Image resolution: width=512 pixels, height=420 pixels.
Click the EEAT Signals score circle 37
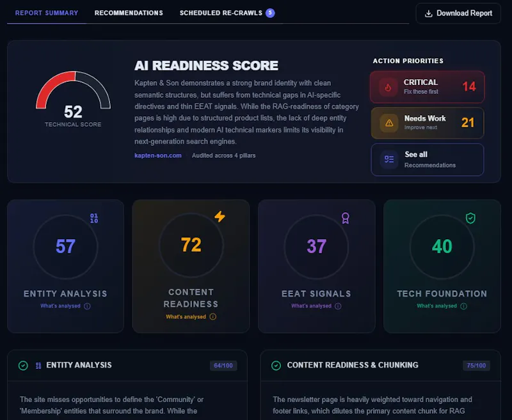tap(316, 247)
